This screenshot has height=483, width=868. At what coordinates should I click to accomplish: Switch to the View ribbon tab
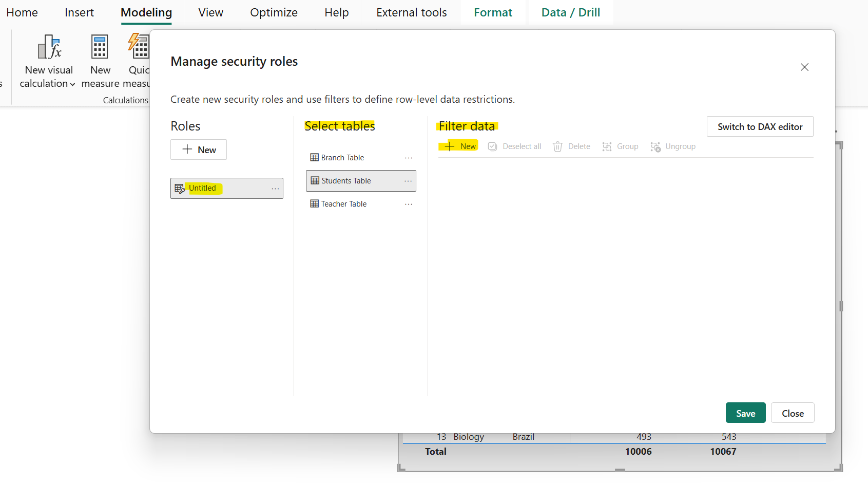(x=210, y=12)
